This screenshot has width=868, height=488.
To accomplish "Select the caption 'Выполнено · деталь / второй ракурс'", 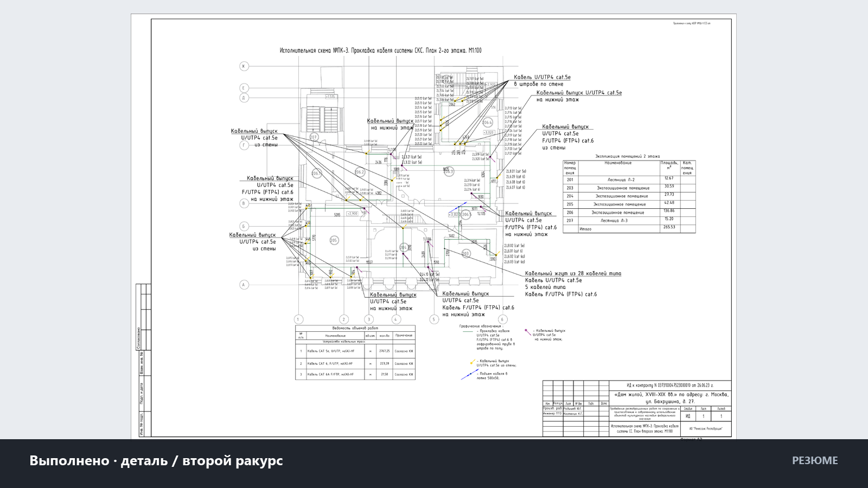I will pyautogui.click(x=156, y=460).
